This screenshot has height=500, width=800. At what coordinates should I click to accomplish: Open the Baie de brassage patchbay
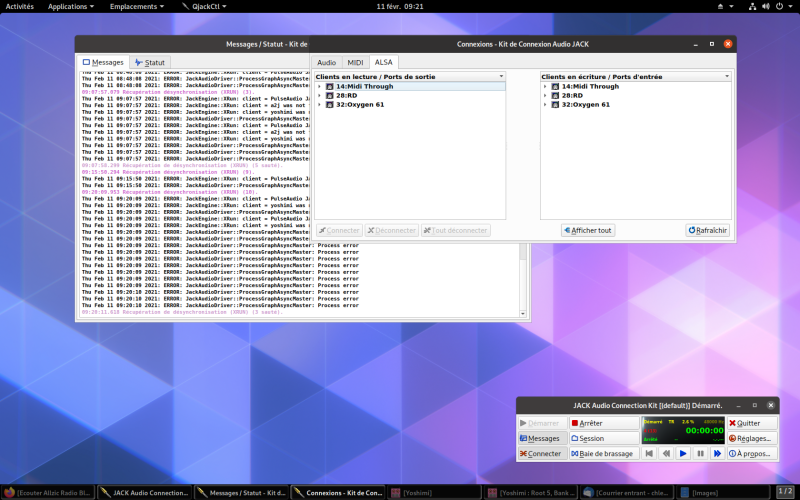tap(603, 453)
